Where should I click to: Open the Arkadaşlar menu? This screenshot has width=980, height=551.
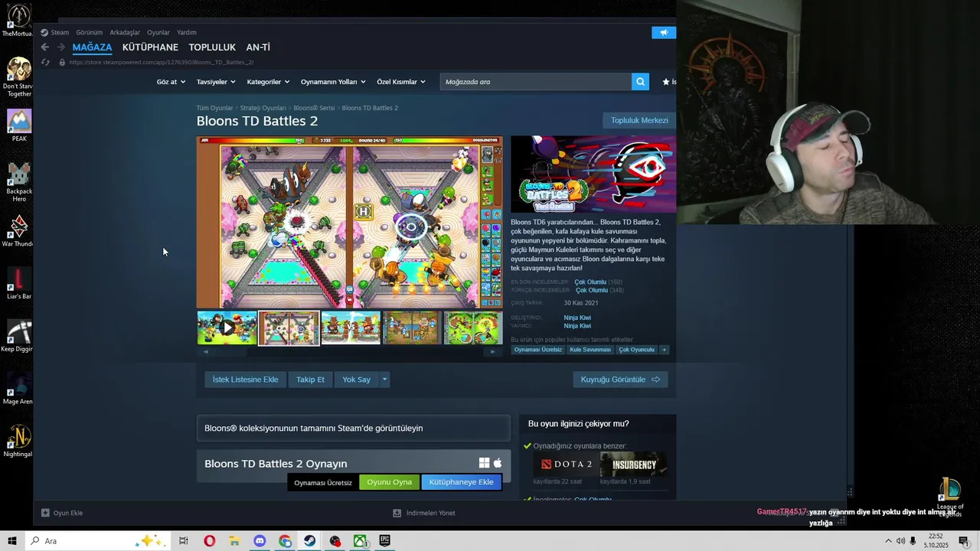[125, 32]
